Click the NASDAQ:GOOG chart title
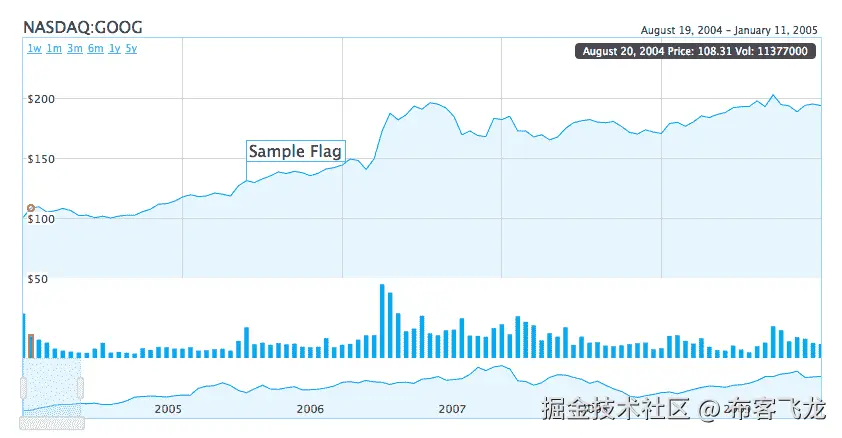The width and height of the screenshot is (842, 438). pyautogui.click(x=83, y=27)
